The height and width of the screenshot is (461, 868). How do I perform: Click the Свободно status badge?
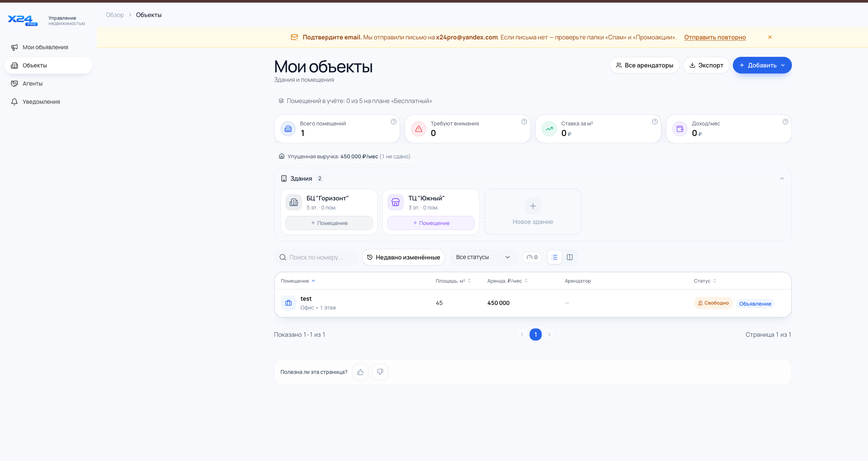tap(713, 303)
